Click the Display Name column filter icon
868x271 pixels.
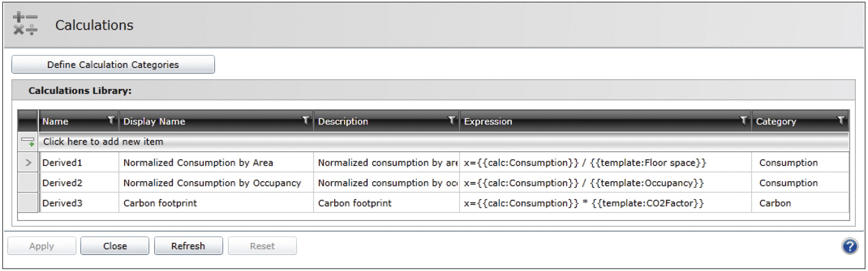tap(306, 120)
